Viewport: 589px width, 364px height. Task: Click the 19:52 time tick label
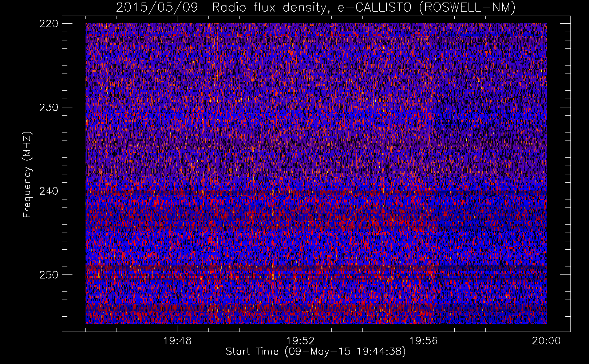[301, 341]
